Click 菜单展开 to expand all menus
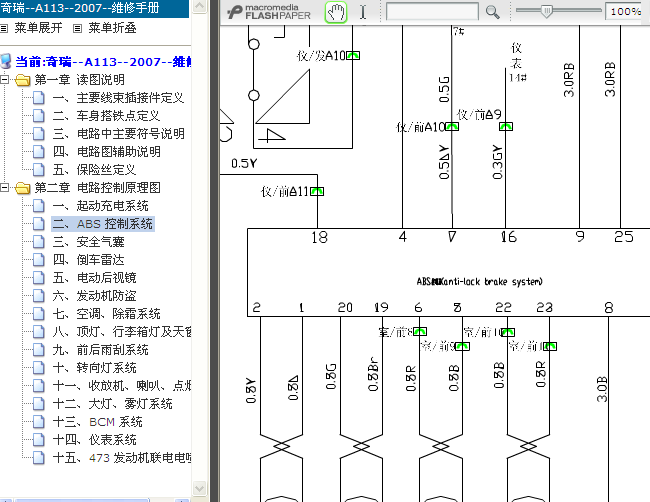This screenshot has height=502, width=650. tap(39, 28)
